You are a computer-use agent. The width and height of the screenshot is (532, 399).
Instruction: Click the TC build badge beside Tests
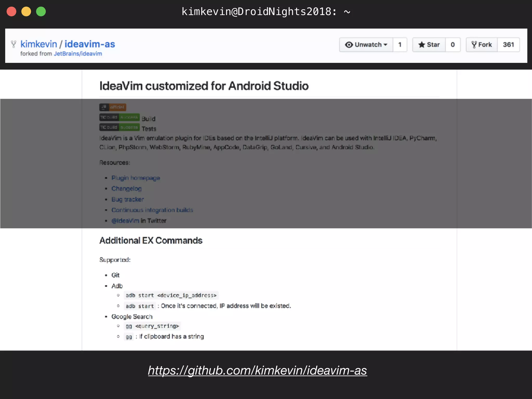pyautogui.click(x=119, y=127)
